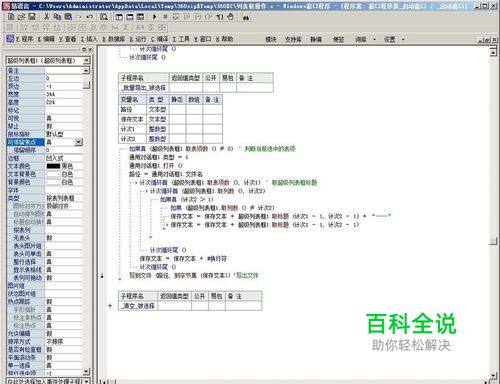The image size is (500, 384).
Task: Toggle the first panel layout icon
Action: coord(119,17)
